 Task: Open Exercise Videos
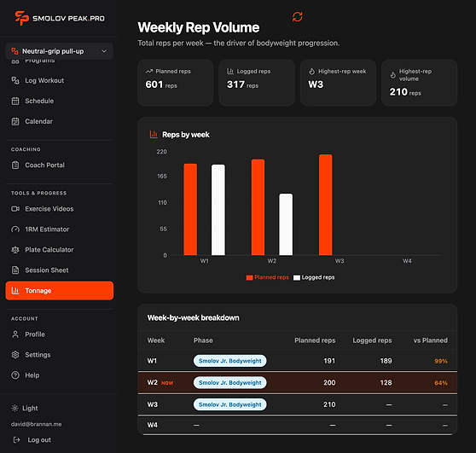[x=49, y=209]
